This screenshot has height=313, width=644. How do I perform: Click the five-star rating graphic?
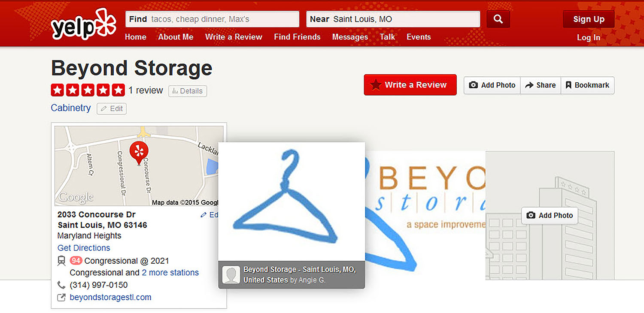[x=88, y=90]
